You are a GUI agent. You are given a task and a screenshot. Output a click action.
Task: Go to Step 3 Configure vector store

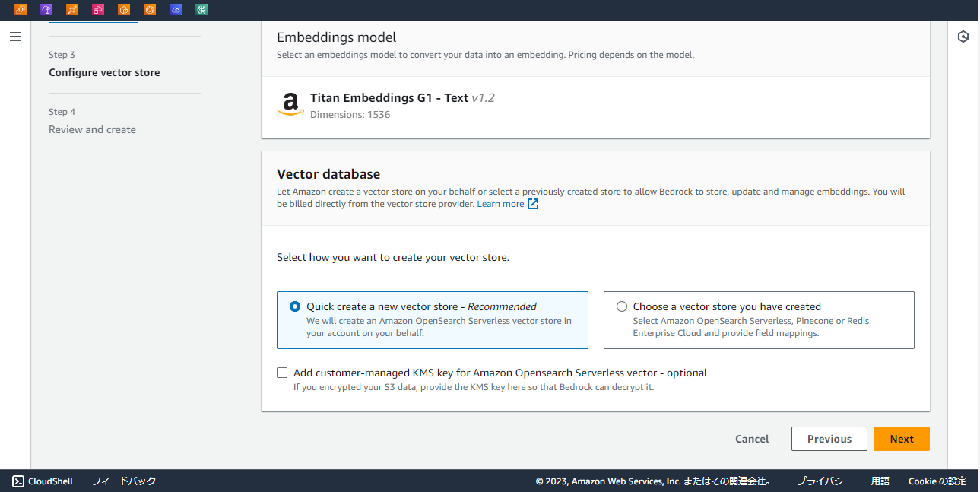(x=104, y=73)
